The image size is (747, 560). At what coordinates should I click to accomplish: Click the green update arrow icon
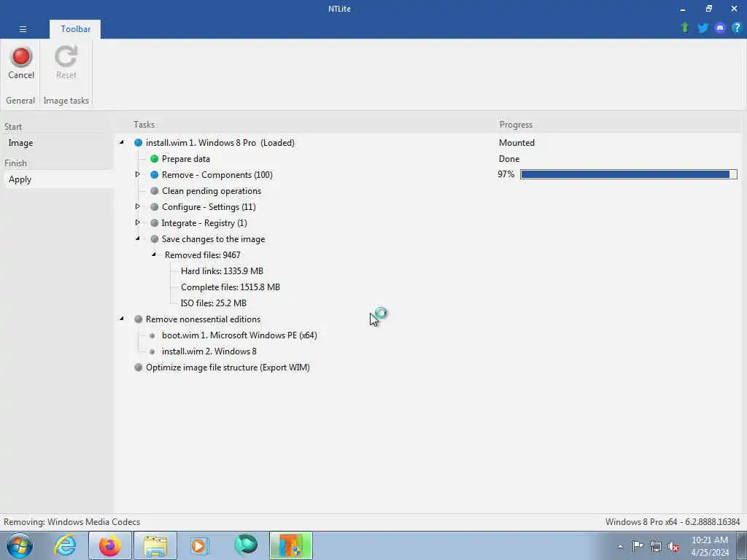click(684, 28)
